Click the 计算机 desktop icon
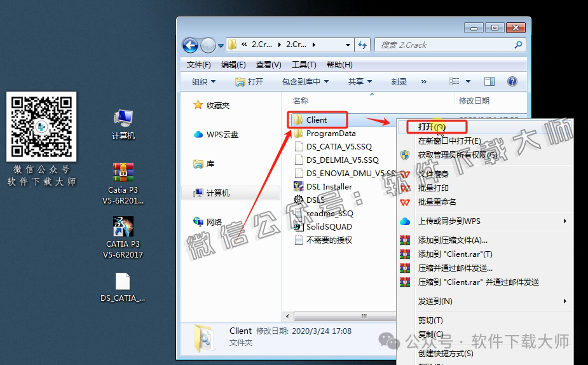588x365 pixels. pyautogui.click(x=123, y=125)
